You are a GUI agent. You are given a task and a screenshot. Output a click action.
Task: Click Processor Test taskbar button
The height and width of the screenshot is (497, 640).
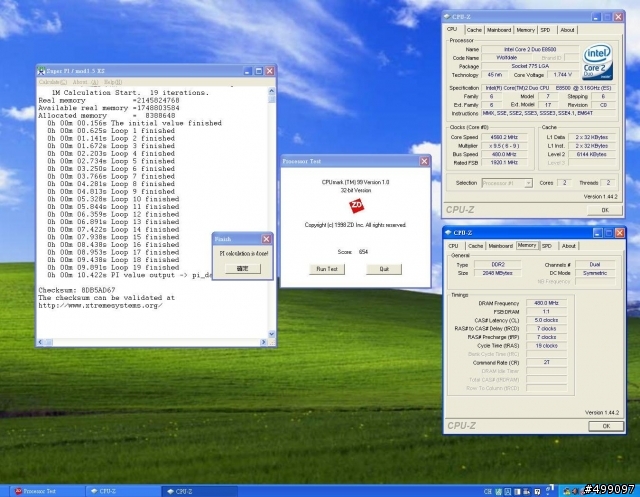pos(47,491)
